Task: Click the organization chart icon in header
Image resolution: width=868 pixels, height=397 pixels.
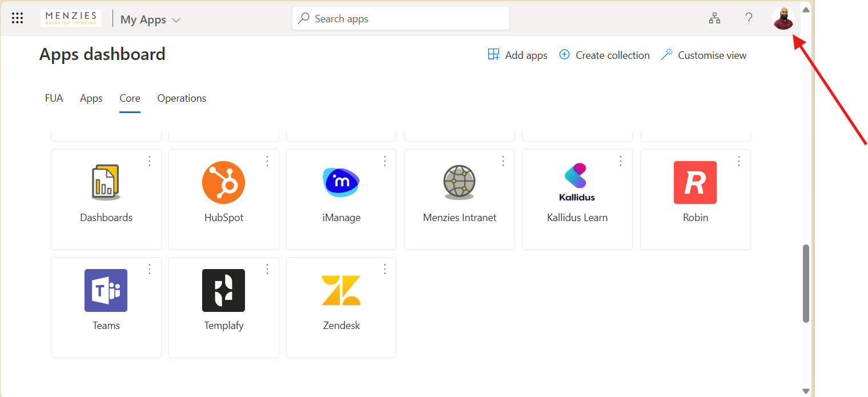Action: click(x=714, y=18)
